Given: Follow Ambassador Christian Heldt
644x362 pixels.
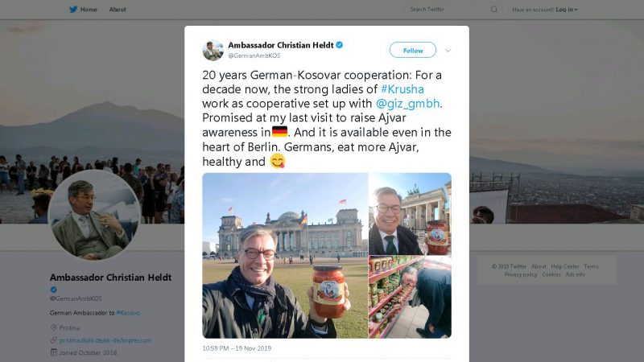Looking at the screenshot, I should 413,50.
